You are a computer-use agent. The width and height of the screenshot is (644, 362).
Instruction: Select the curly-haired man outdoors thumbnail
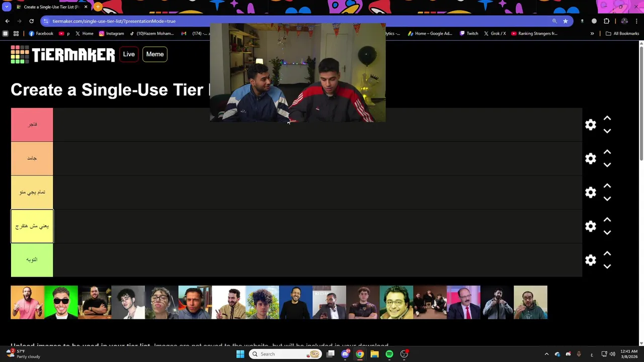coord(262,302)
